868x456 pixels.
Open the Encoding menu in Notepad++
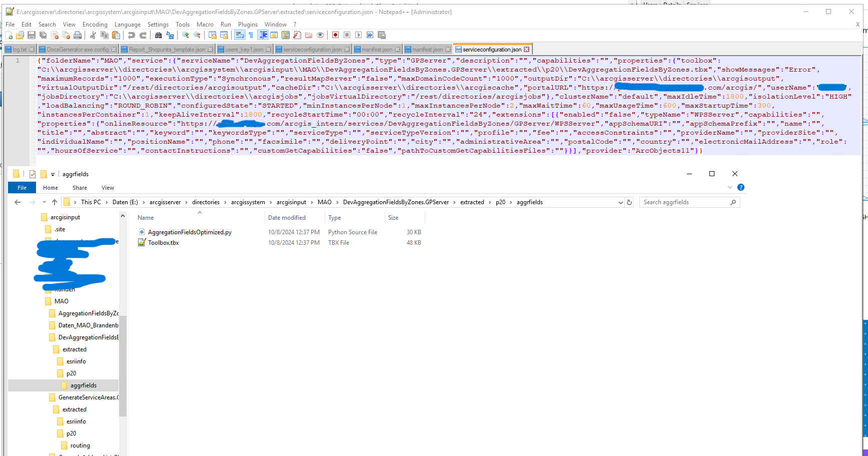95,24
